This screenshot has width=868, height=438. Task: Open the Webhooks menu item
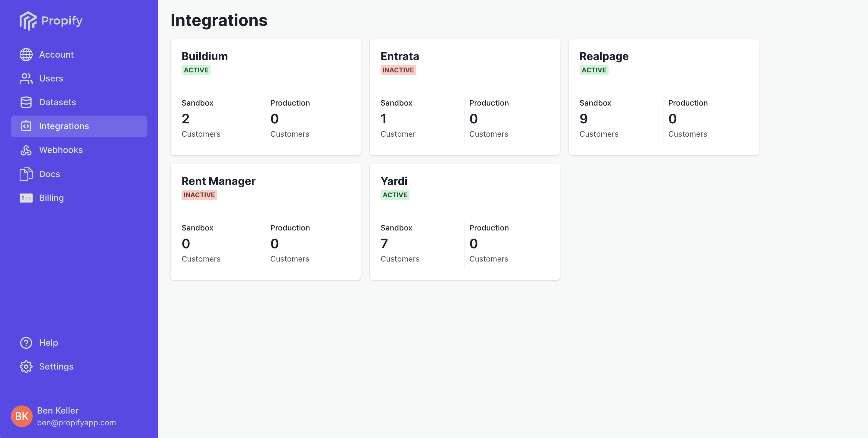click(61, 150)
